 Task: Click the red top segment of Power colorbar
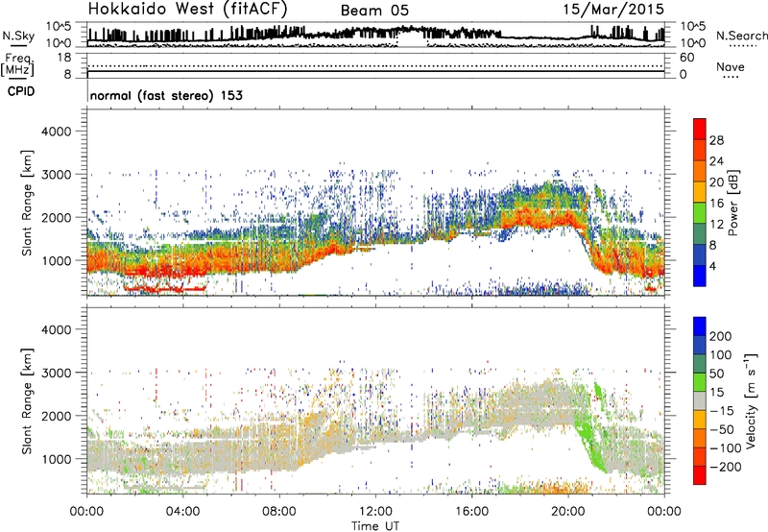click(x=700, y=129)
